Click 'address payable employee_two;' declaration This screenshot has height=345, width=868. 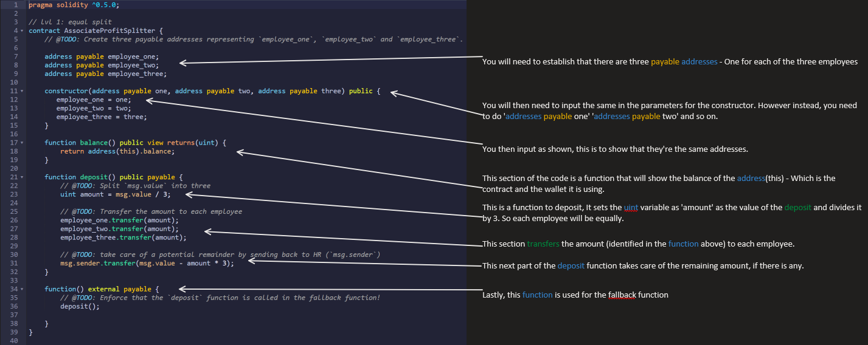pos(102,65)
